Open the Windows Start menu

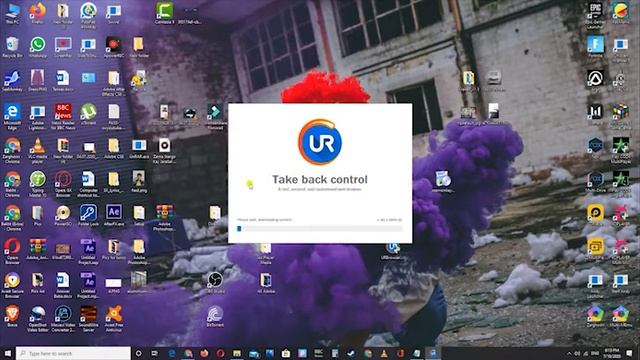[7, 353]
